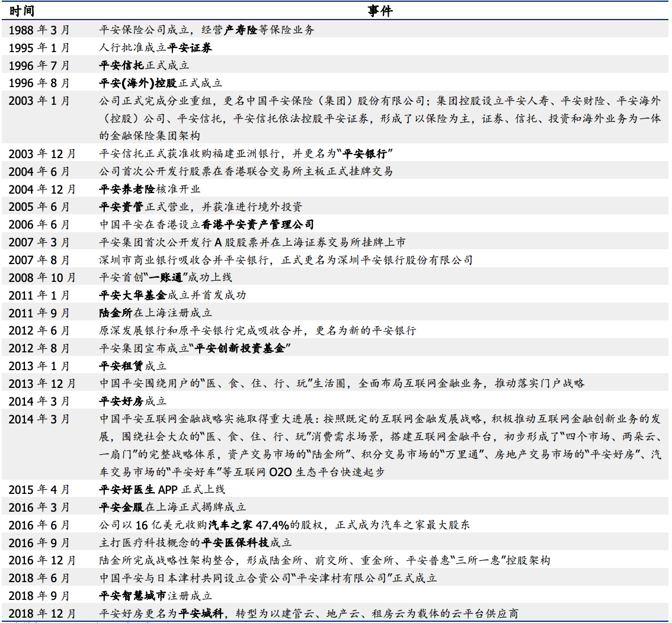The width and height of the screenshot is (672, 623).
Task: Select the date cell 1988 年 3 月
Action: click(x=39, y=30)
